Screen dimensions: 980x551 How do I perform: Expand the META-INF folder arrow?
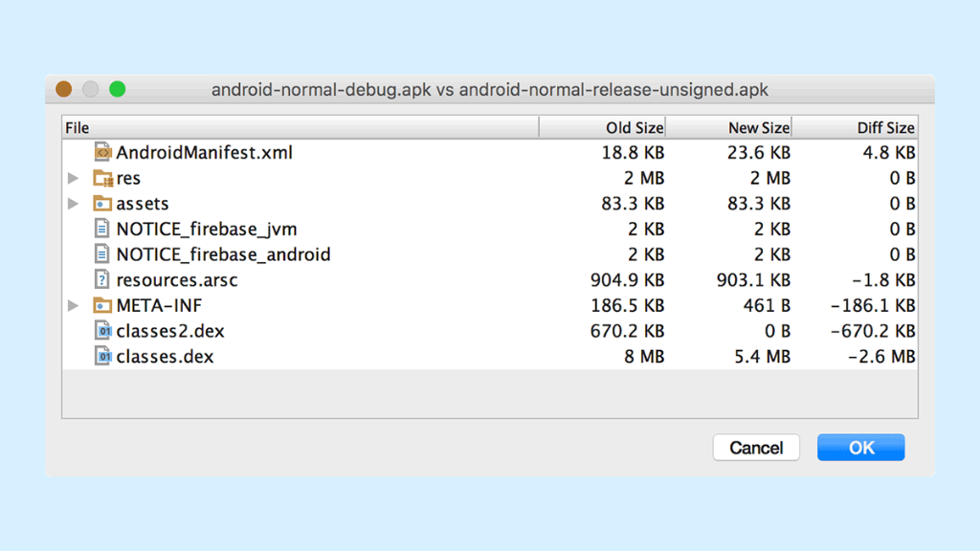click(x=73, y=305)
